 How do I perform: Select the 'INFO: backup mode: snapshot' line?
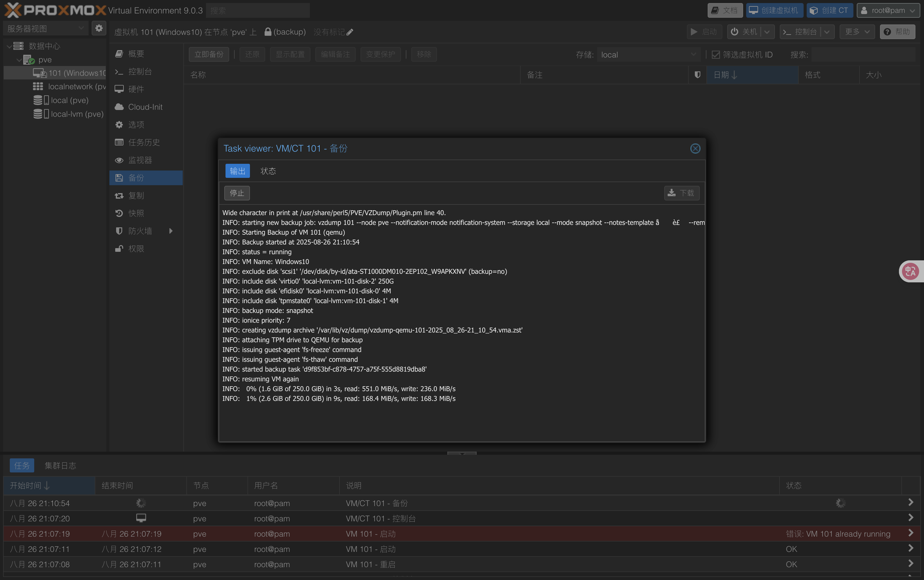(268, 310)
